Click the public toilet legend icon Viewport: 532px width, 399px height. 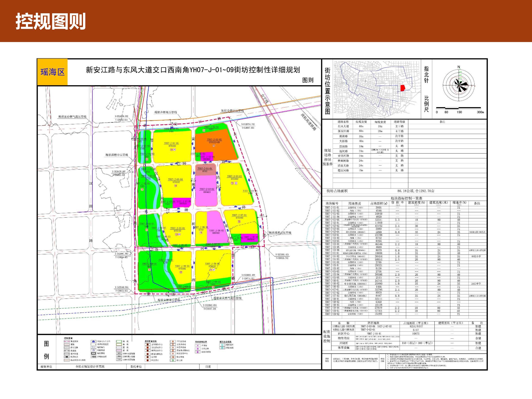coord(198,349)
